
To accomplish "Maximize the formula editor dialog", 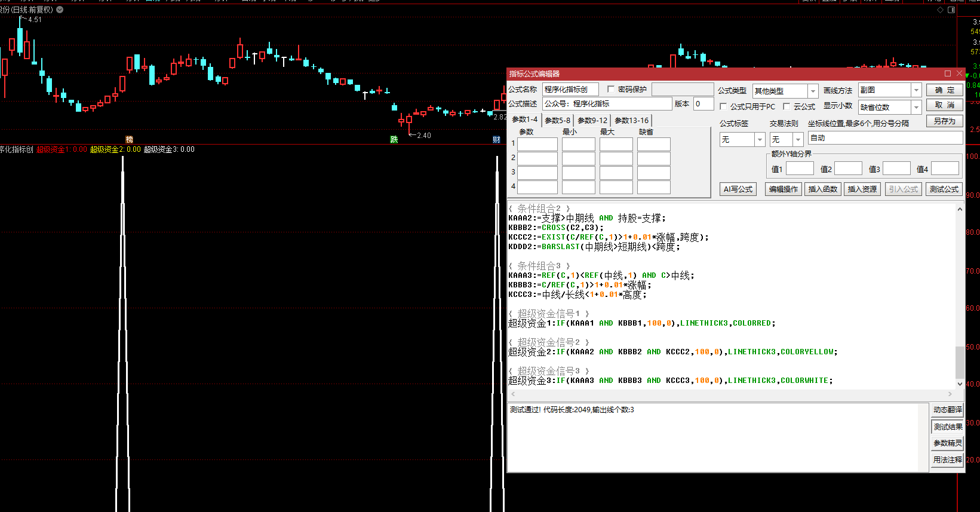I will pos(948,73).
